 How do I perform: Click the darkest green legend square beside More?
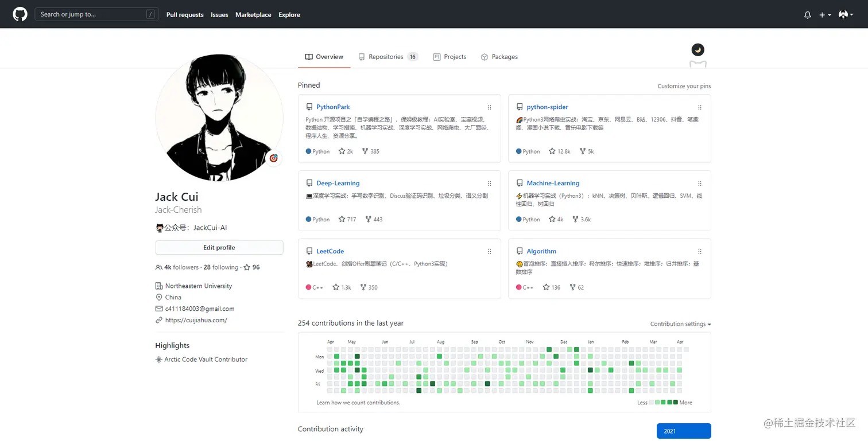pos(675,403)
